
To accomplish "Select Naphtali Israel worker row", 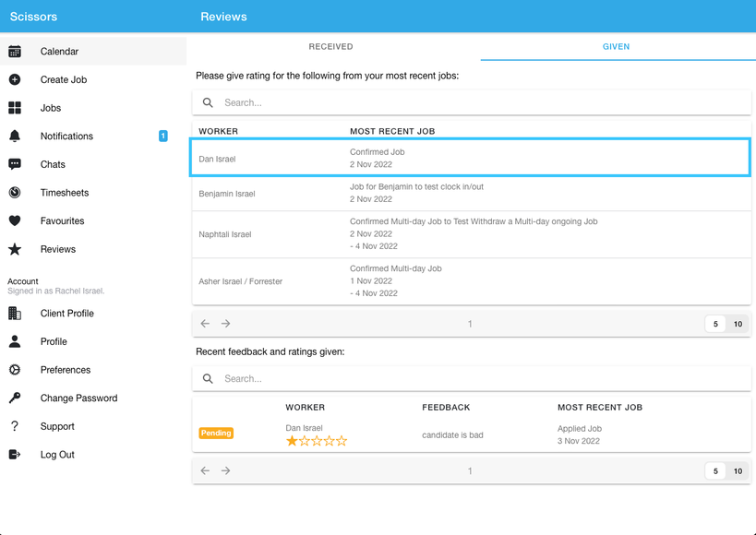I will 472,234.
